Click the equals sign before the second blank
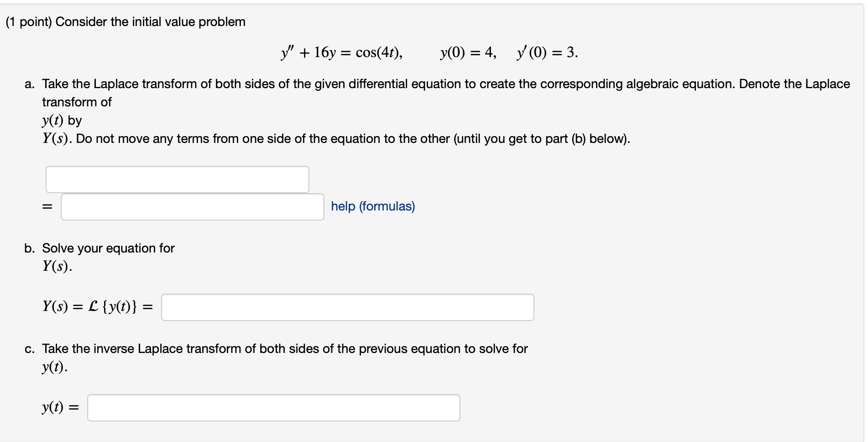Viewport: 868px width, 442px height. pyautogui.click(x=47, y=206)
